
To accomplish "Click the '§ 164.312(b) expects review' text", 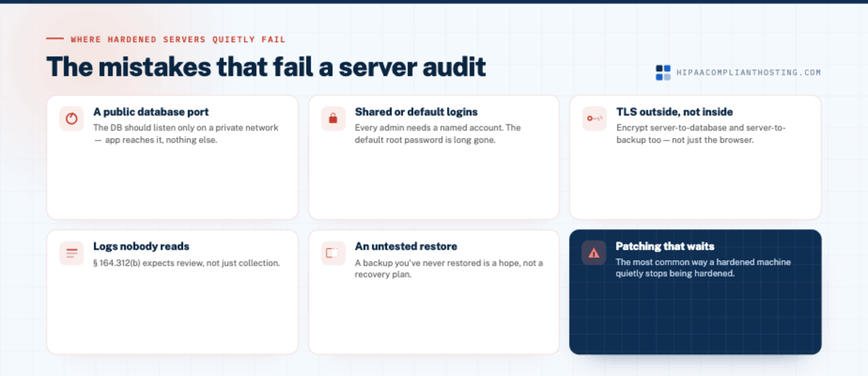I will tap(187, 263).
